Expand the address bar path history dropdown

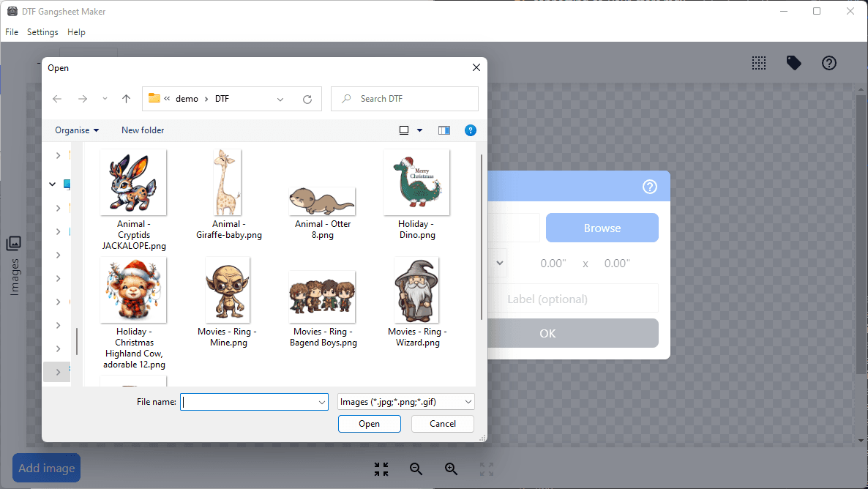(x=281, y=99)
